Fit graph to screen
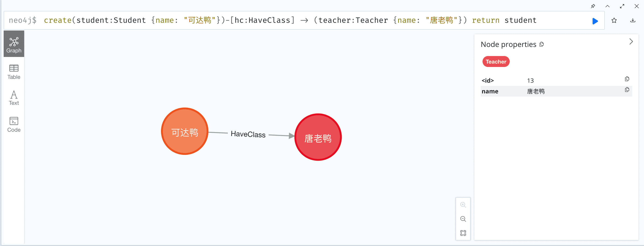The height and width of the screenshot is (246, 644). click(463, 233)
